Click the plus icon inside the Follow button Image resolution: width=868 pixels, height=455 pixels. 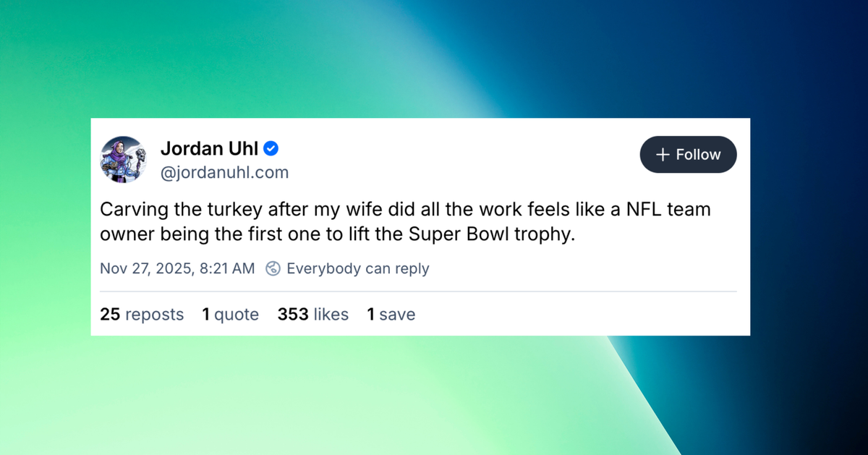(x=662, y=154)
